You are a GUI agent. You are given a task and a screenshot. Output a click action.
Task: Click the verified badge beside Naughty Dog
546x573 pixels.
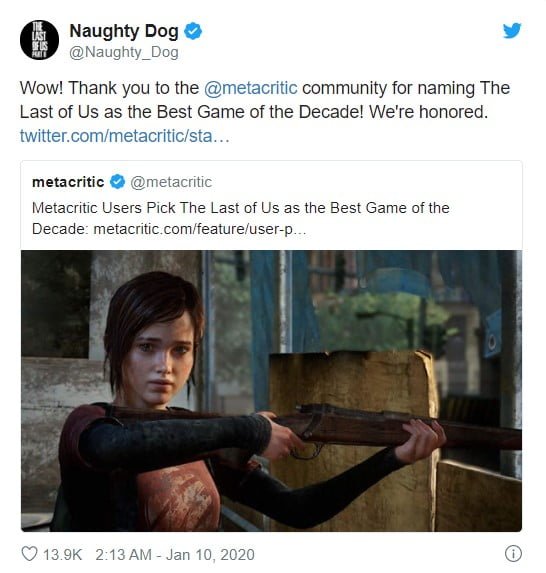coord(193,31)
